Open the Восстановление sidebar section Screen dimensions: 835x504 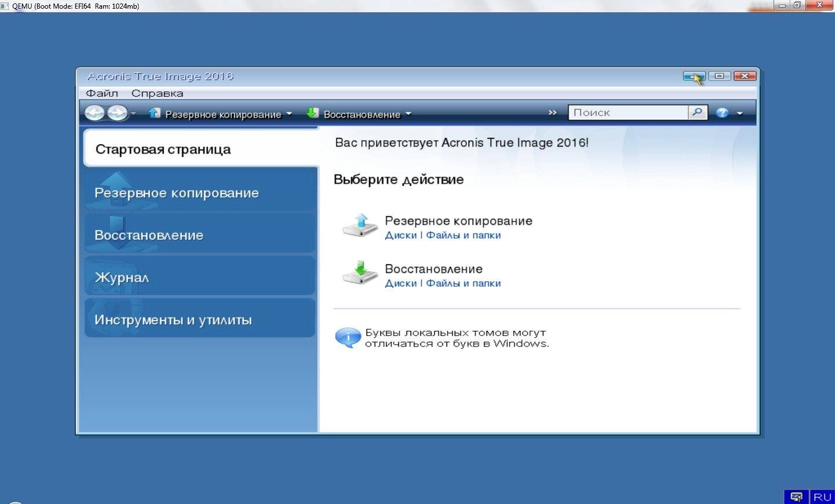[x=200, y=235]
